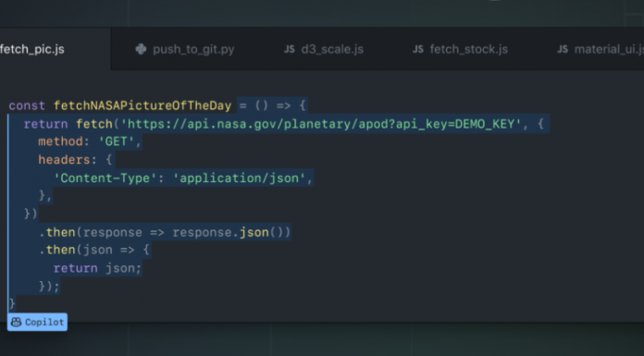This screenshot has height=356, width=644.
Task: Open the d3_scale.js tab
Action: 324,49
